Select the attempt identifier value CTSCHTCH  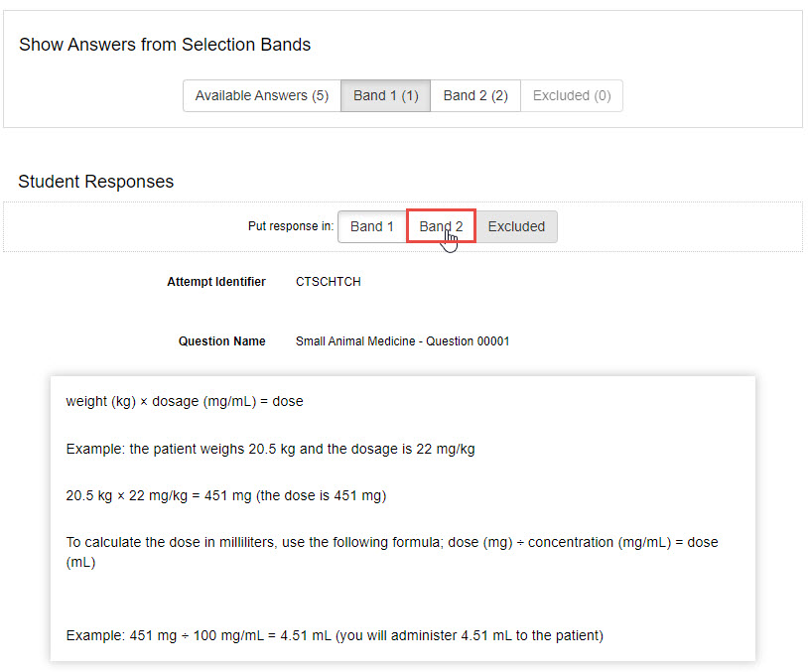pyautogui.click(x=328, y=282)
